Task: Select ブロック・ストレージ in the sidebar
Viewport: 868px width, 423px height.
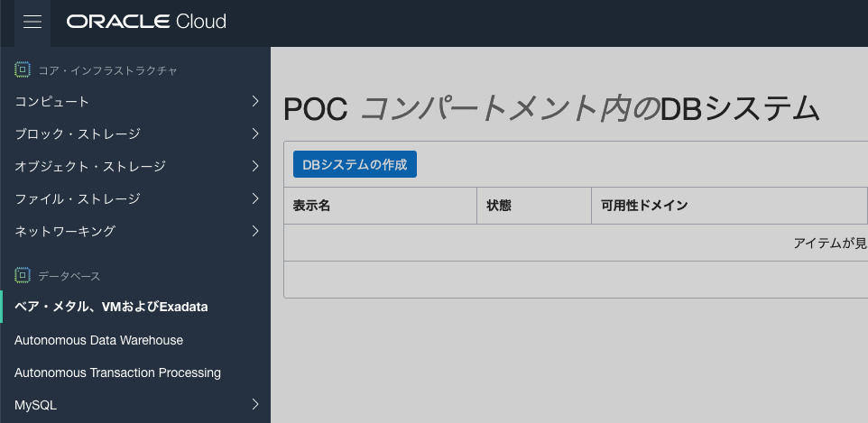Action: tap(78, 134)
